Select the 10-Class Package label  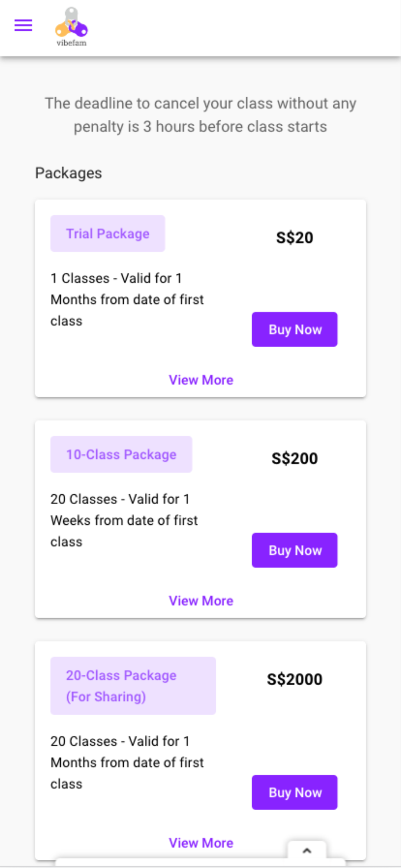[x=121, y=454]
